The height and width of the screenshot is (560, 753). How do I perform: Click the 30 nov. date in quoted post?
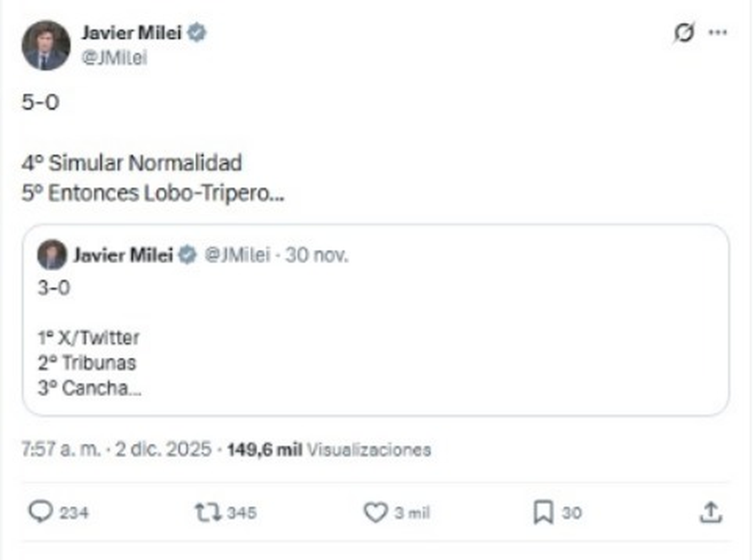316,255
